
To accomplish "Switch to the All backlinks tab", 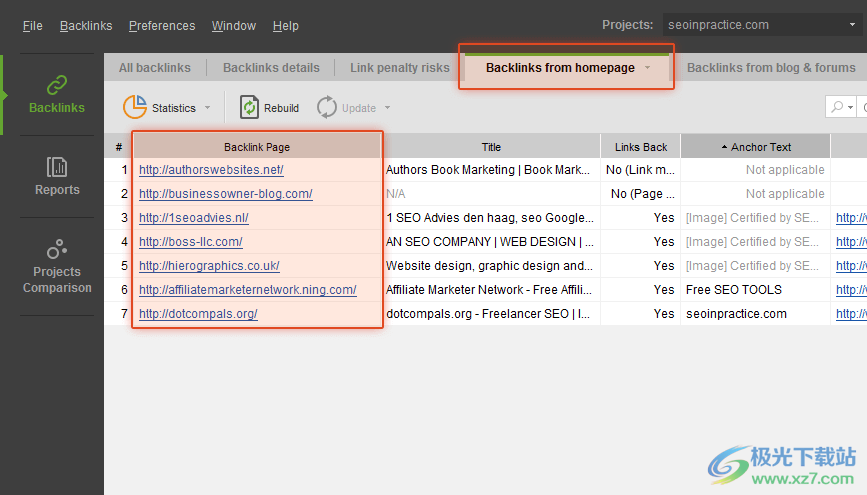I will [x=154, y=67].
